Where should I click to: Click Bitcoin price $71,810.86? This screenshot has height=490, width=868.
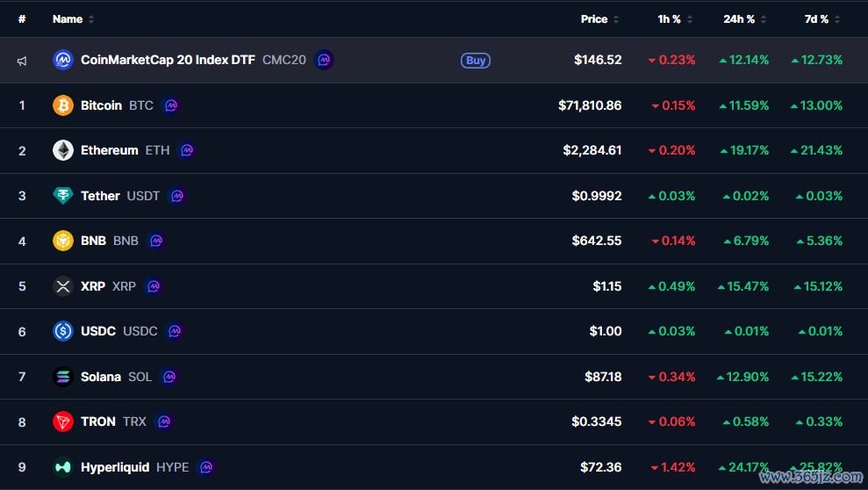click(x=590, y=105)
